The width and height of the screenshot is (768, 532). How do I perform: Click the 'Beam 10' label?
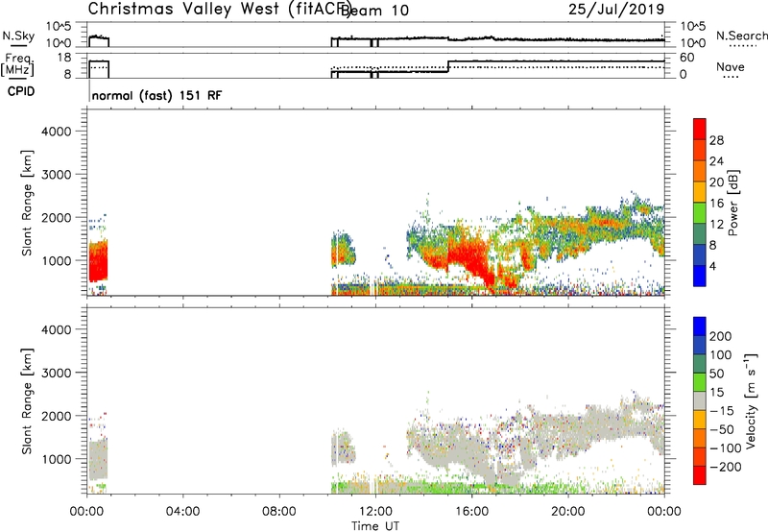[x=374, y=10]
